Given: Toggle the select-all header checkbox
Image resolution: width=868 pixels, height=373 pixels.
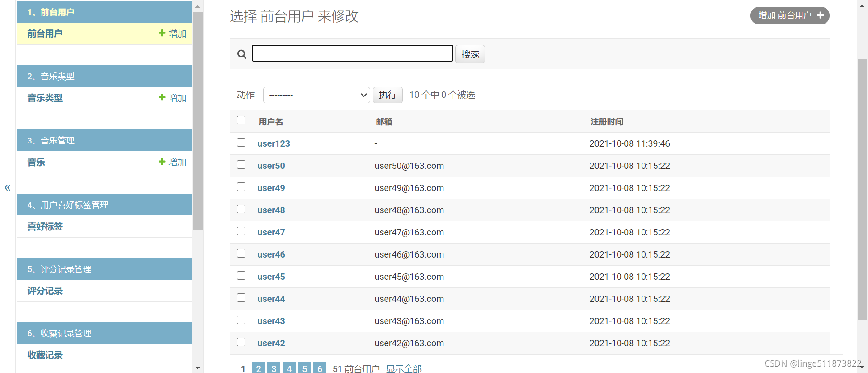Looking at the screenshot, I should tap(241, 120).
